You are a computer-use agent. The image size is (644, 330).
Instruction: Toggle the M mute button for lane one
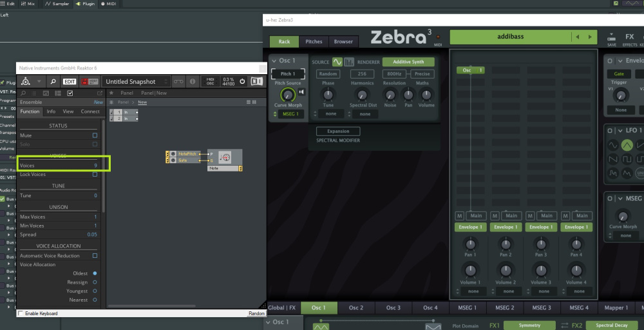tap(460, 216)
